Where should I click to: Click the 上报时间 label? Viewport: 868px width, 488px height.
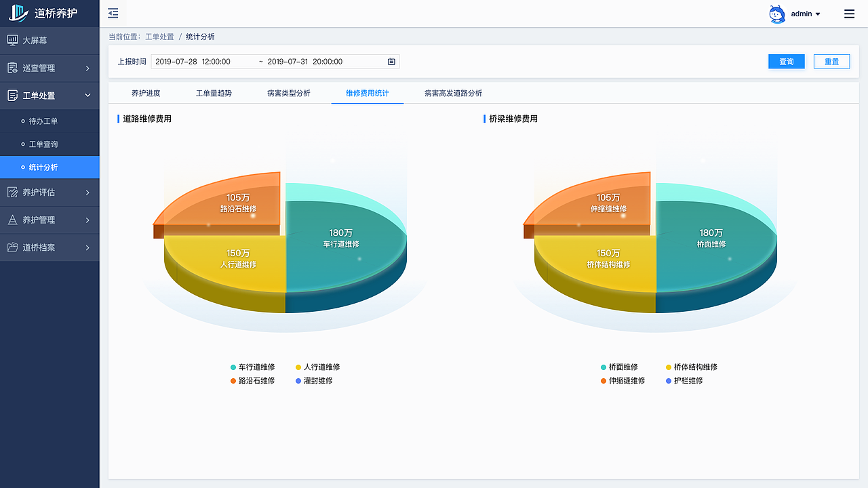(x=132, y=62)
